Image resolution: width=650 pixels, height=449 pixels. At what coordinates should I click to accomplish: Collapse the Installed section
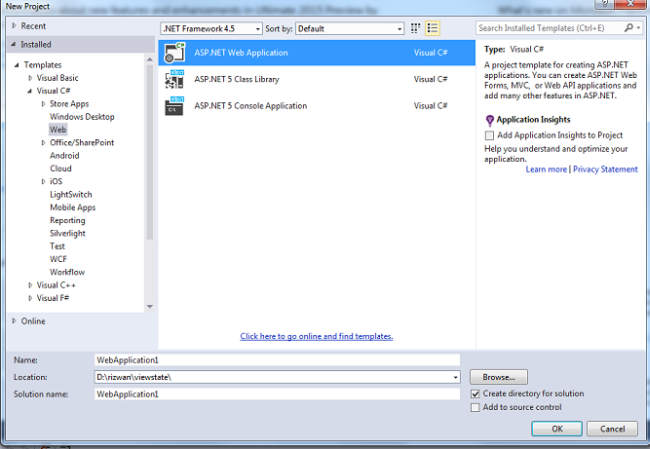14,44
